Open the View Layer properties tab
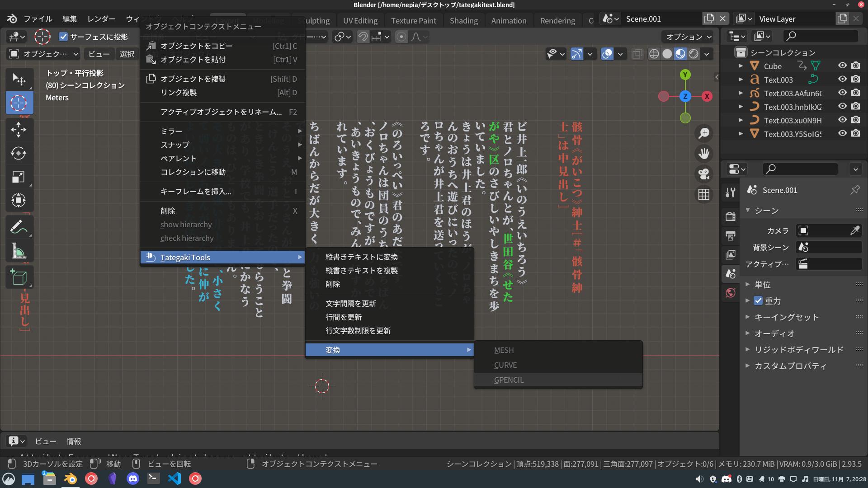Screen dimensions: 868x488 [731, 254]
